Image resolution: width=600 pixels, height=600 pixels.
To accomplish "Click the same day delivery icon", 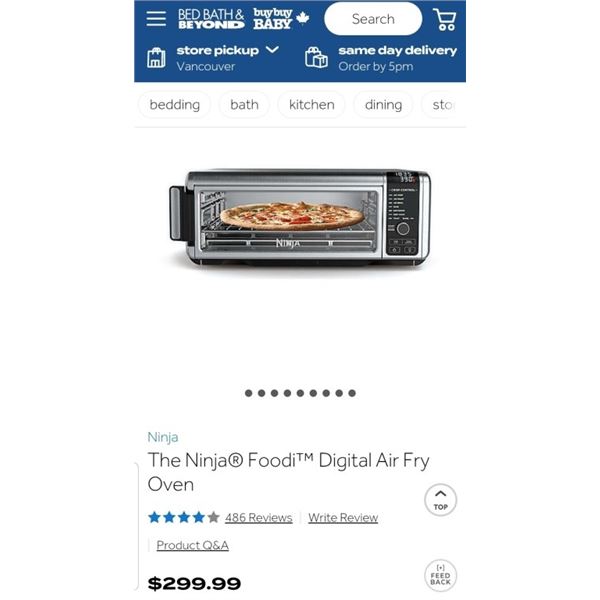I will coord(316,57).
